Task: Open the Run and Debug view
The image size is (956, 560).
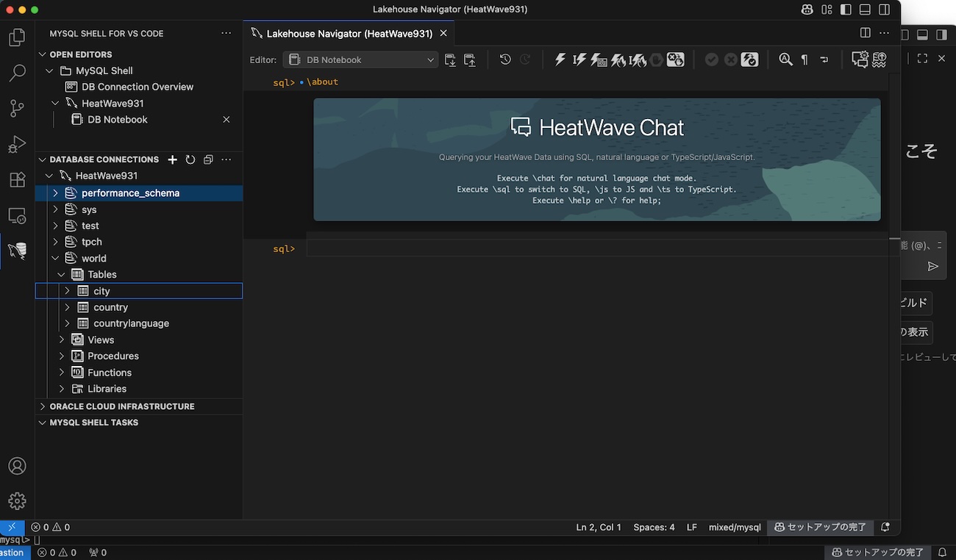Action: tap(17, 144)
